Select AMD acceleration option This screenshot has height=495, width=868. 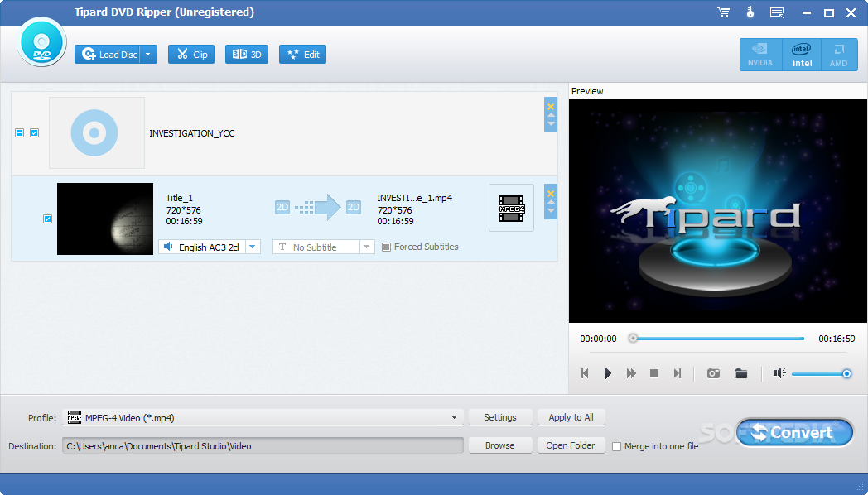point(839,55)
